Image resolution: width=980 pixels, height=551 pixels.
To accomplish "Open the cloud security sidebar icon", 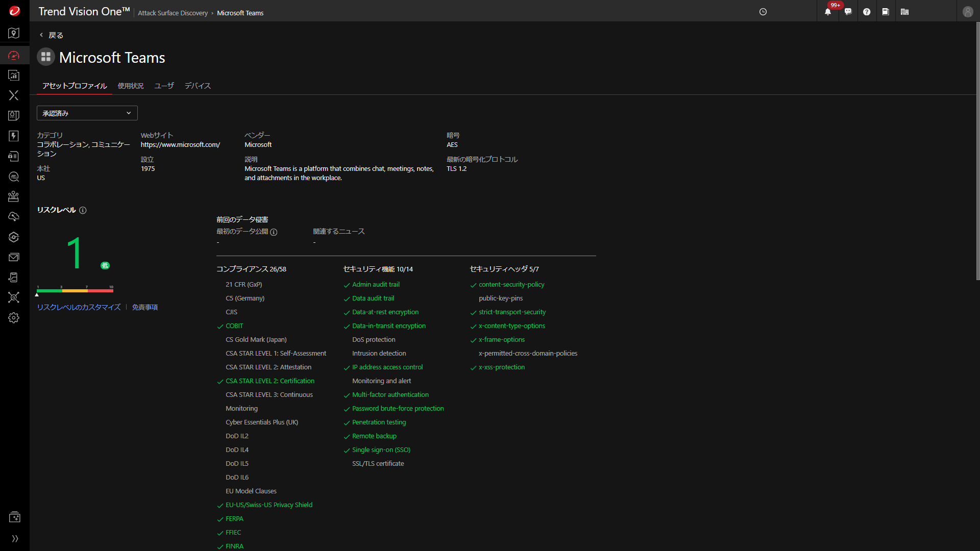I will (x=14, y=217).
